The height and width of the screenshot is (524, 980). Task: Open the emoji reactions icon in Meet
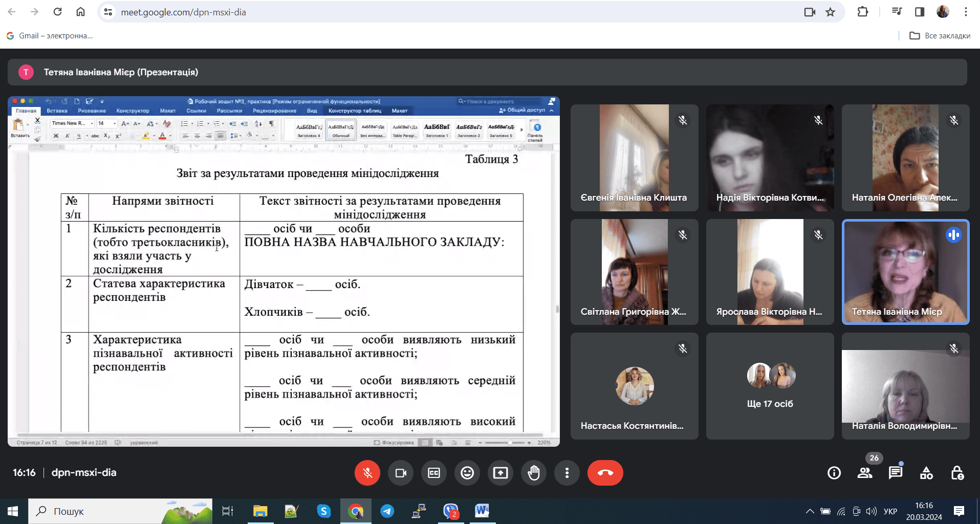(x=467, y=473)
